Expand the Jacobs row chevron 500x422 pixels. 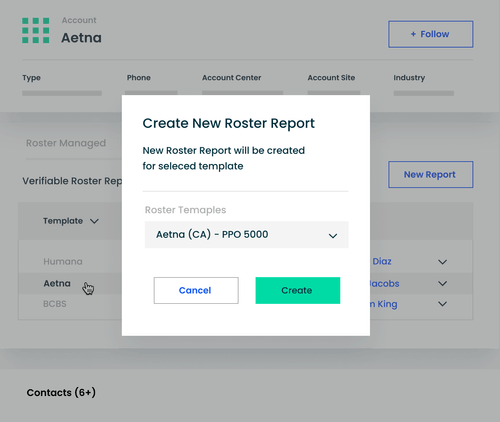point(442,284)
